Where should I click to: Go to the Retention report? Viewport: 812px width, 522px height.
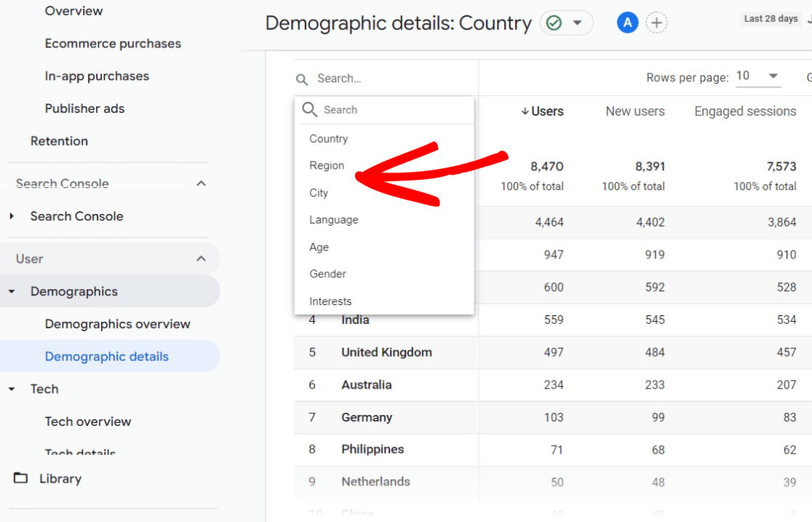tap(59, 141)
